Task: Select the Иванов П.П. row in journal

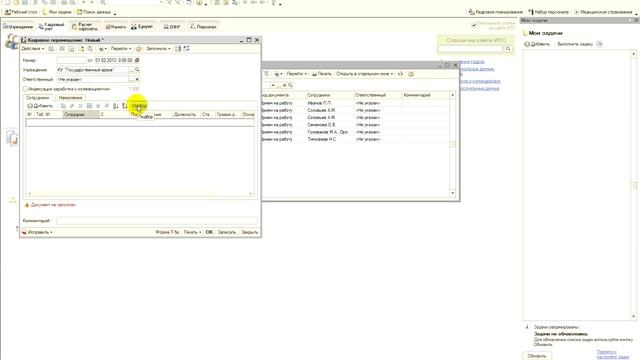Action: 355,103
